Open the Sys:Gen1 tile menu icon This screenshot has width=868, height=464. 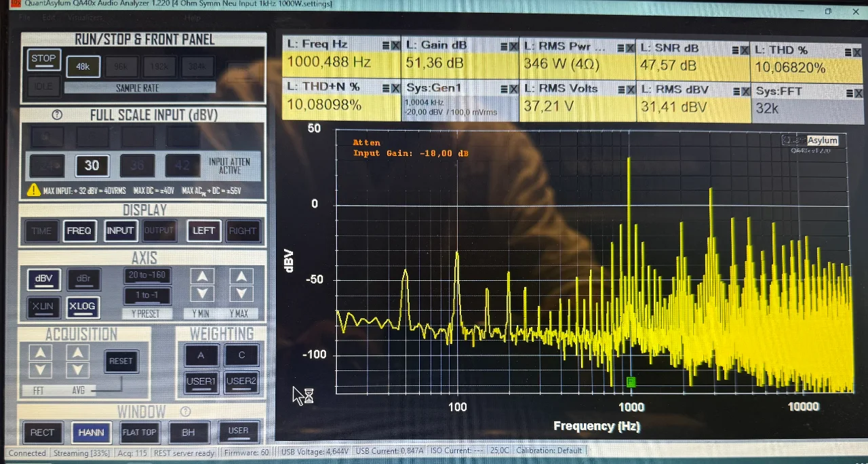click(504, 88)
